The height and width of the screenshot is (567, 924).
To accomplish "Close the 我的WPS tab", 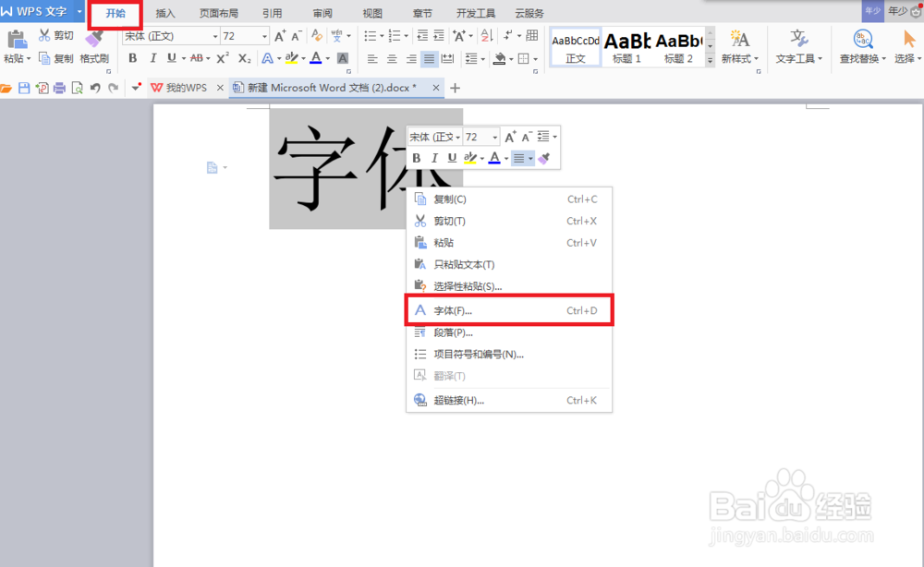I will point(220,88).
